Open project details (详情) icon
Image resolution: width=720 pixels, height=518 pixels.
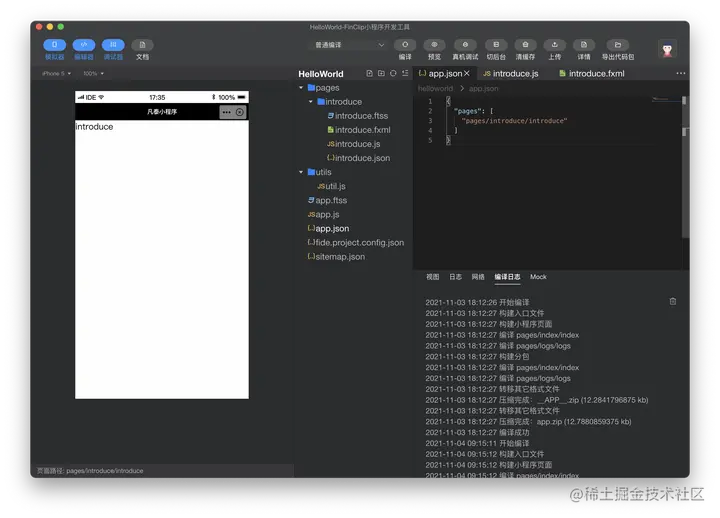pyautogui.click(x=584, y=45)
